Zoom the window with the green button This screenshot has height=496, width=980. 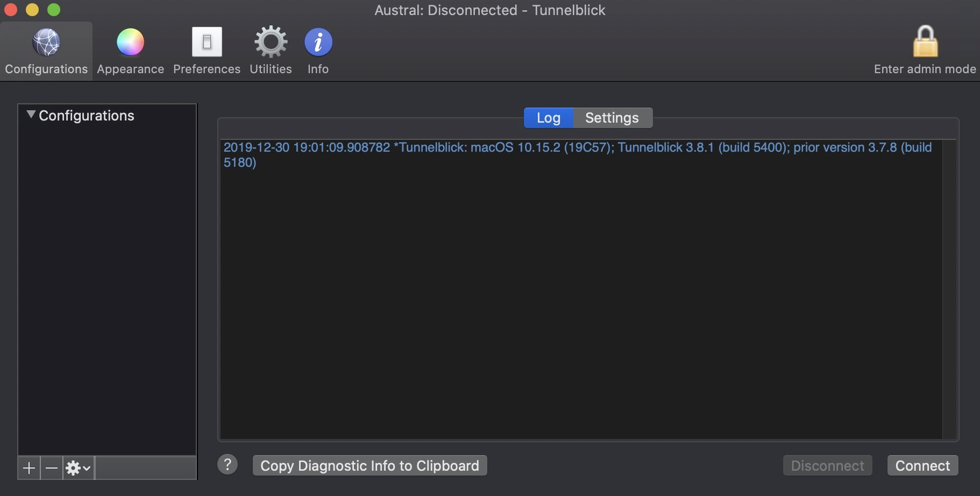click(x=54, y=10)
